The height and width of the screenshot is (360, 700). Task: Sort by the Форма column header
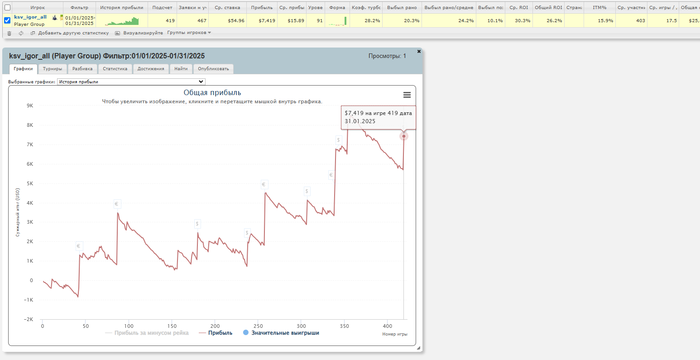[x=337, y=8]
